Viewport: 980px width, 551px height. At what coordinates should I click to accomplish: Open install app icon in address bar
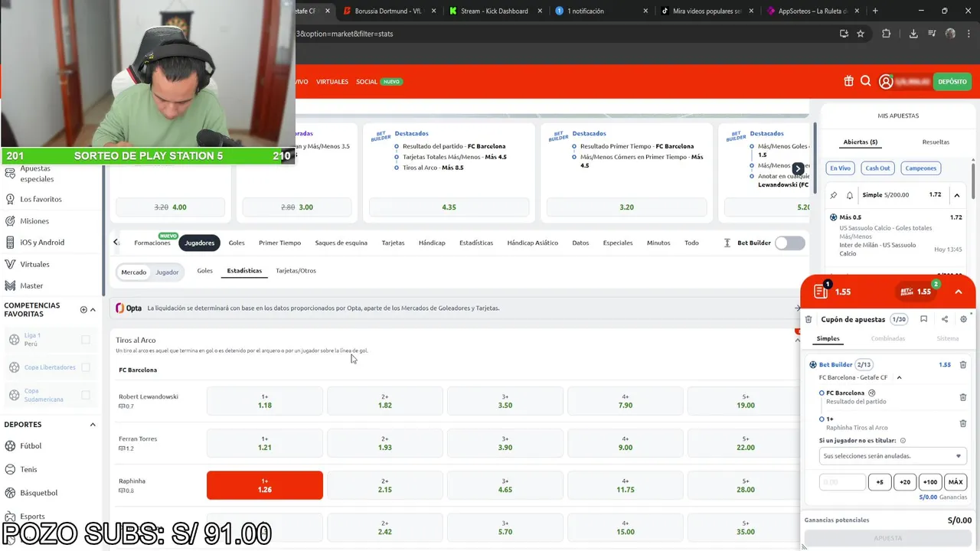pos(844,34)
